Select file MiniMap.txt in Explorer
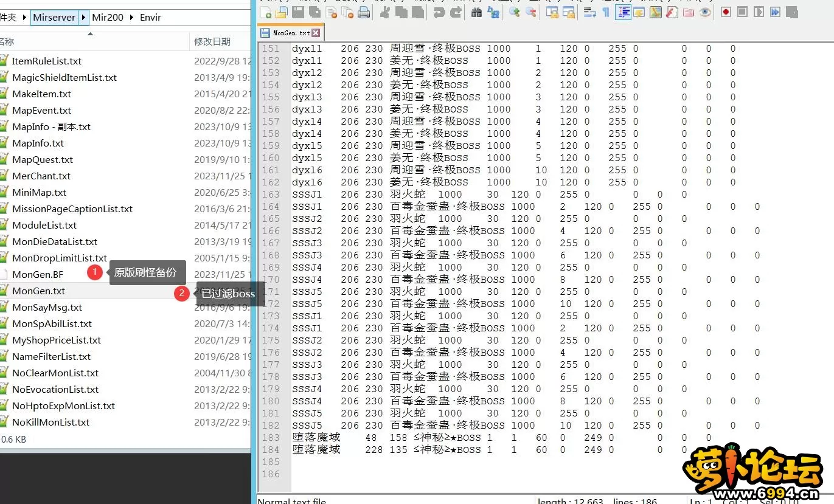Image resolution: width=834 pixels, height=504 pixels. (40, 192)
